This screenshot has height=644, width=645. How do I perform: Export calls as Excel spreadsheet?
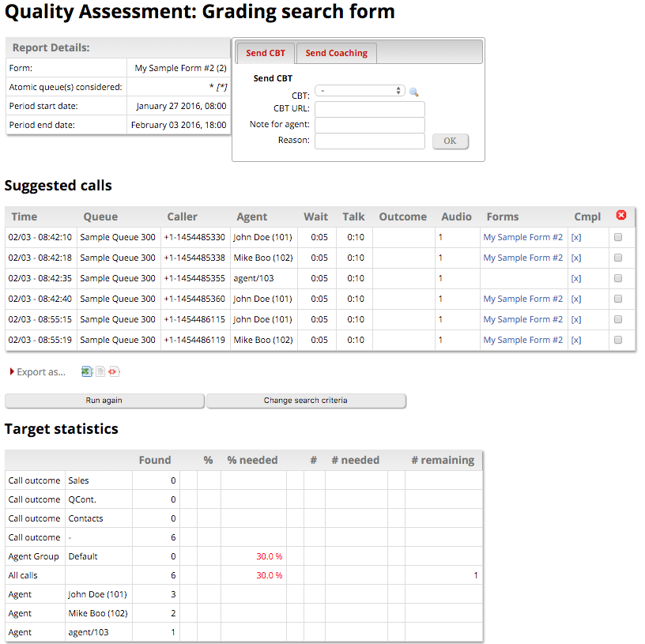[87, 371]
